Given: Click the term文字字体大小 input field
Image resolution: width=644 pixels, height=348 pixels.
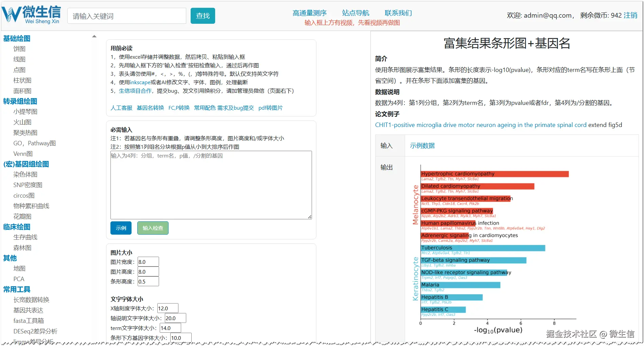Looking at the screenshot, I should (170, 328).
